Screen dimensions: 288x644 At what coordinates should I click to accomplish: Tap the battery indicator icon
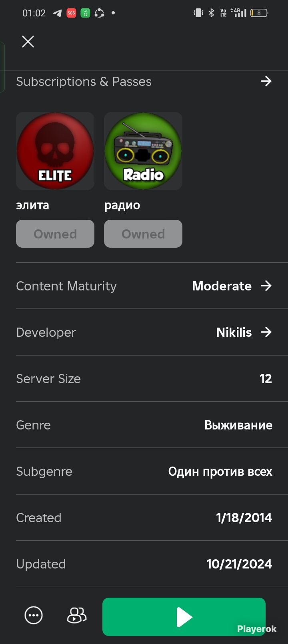(259, 13)
